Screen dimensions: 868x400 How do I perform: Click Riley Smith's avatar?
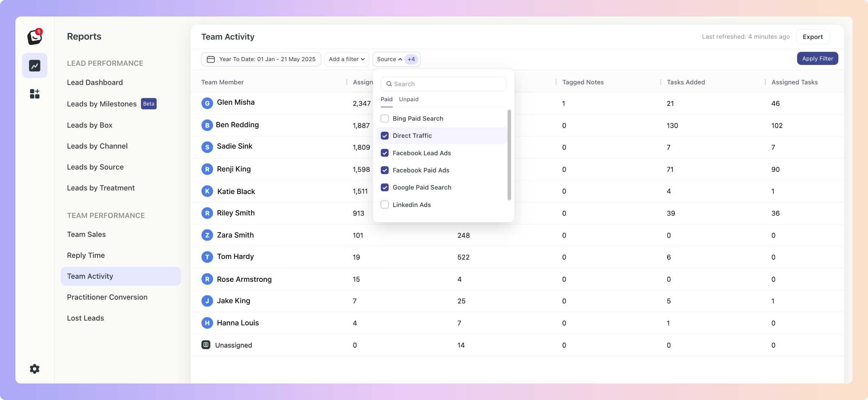click(x=207, y=213)
